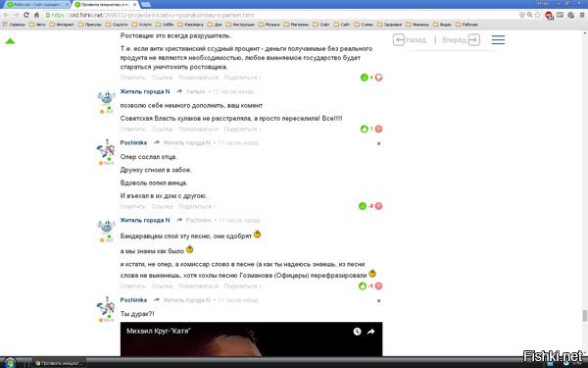Go to the browser home page icon
Viewport: 588px width, 368px height.
click(x=36, y=15)
